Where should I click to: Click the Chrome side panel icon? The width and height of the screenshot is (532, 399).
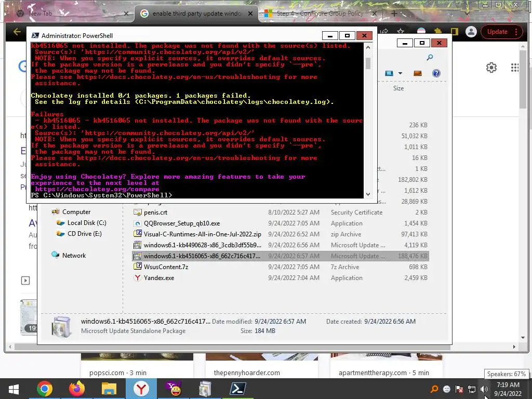(454, 32)
